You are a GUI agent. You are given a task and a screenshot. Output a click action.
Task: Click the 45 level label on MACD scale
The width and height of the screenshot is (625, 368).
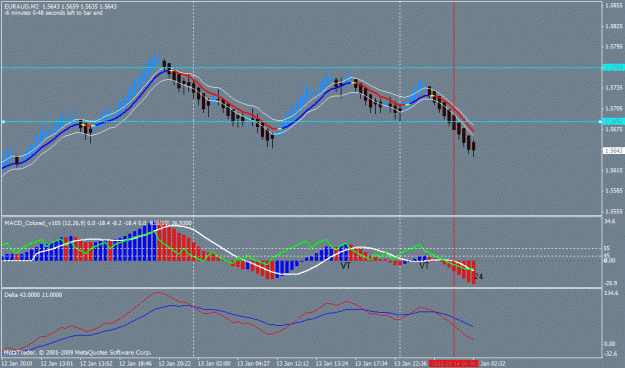pos(607,256)
